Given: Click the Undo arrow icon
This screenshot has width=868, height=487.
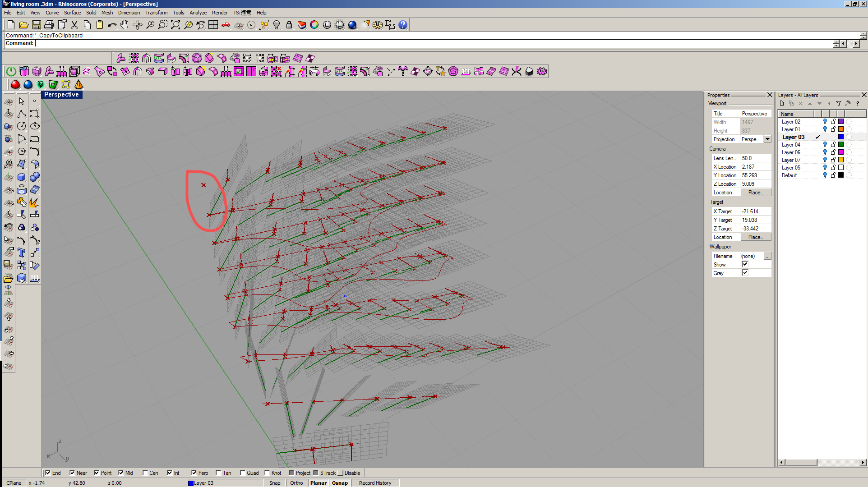Looking at the screenshot, I should 112,25.
